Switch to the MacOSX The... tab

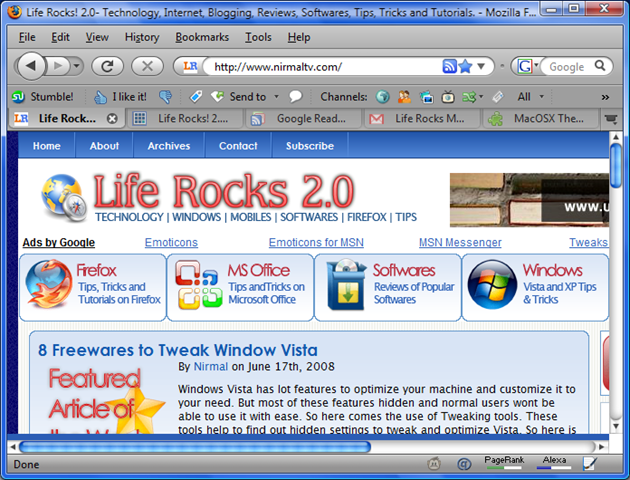click(541, 118)
